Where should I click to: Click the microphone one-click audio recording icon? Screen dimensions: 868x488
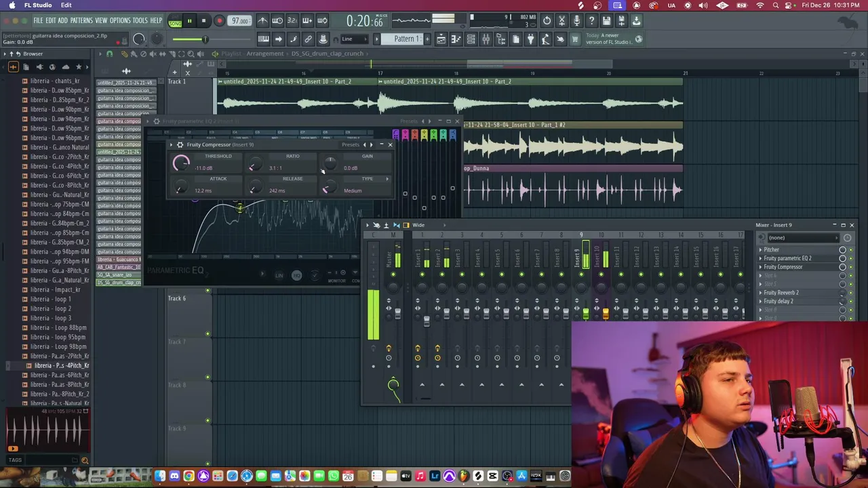point(576,20)
